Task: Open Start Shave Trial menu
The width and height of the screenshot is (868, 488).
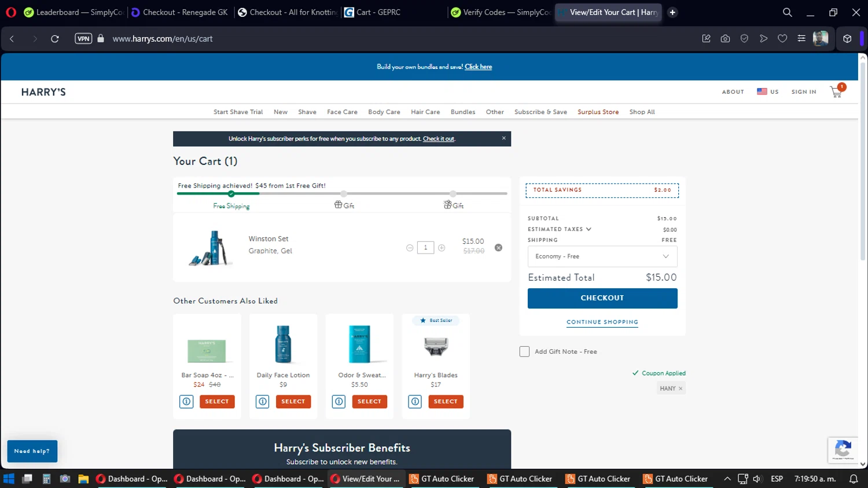Action: coord(238,112)
